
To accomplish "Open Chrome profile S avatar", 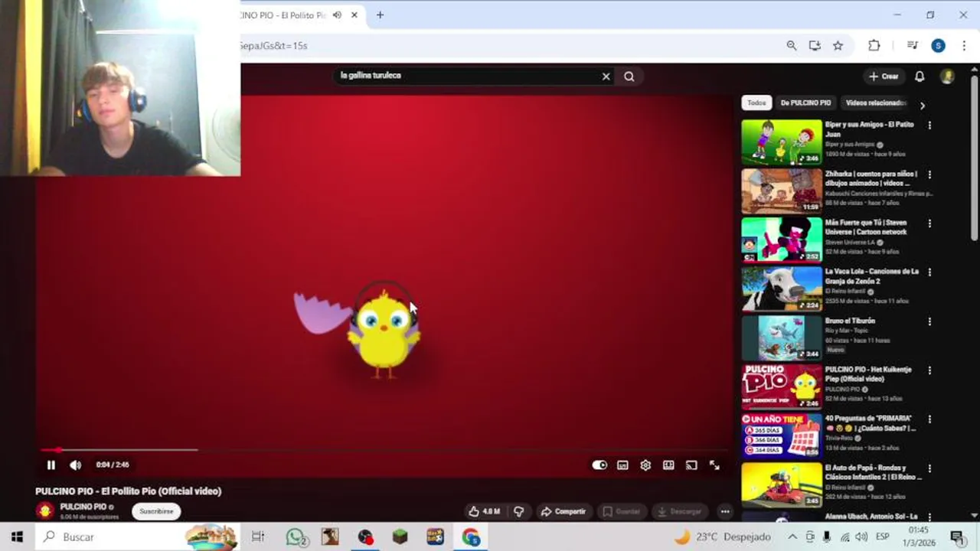I will coord(938,46).
